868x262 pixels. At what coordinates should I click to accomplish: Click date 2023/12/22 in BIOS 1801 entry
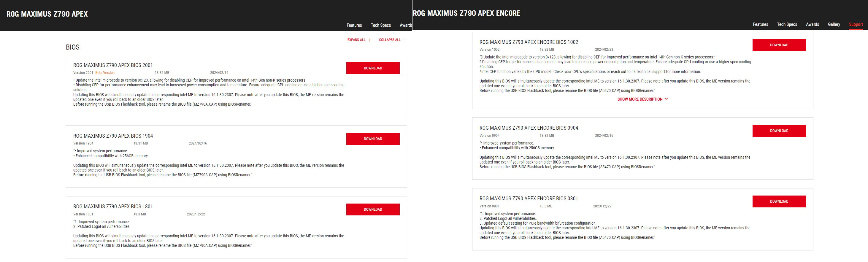(196, 214)
